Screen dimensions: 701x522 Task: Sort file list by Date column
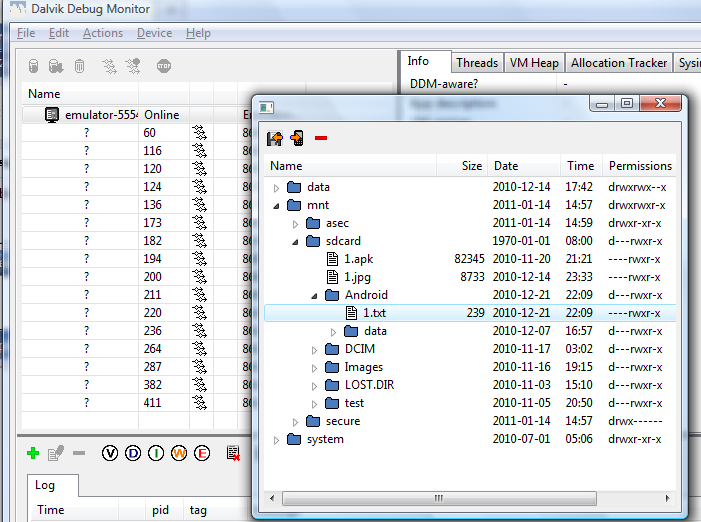point(524,166)
